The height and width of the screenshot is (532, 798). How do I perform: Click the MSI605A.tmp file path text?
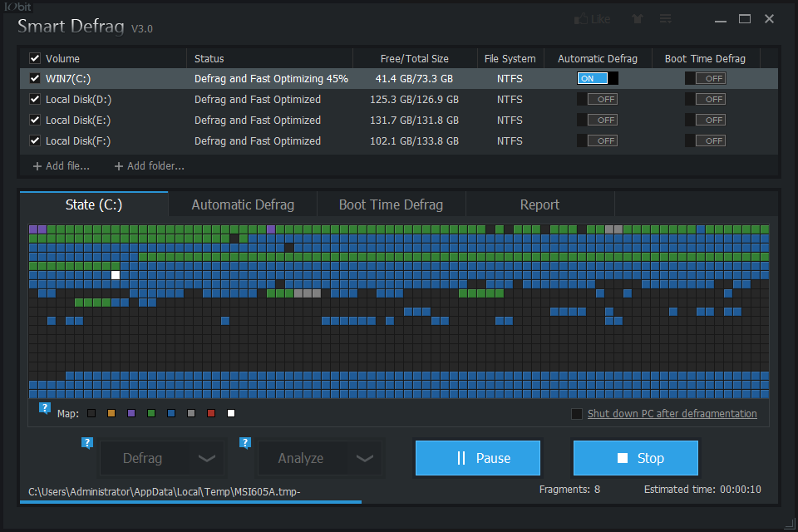165,492
